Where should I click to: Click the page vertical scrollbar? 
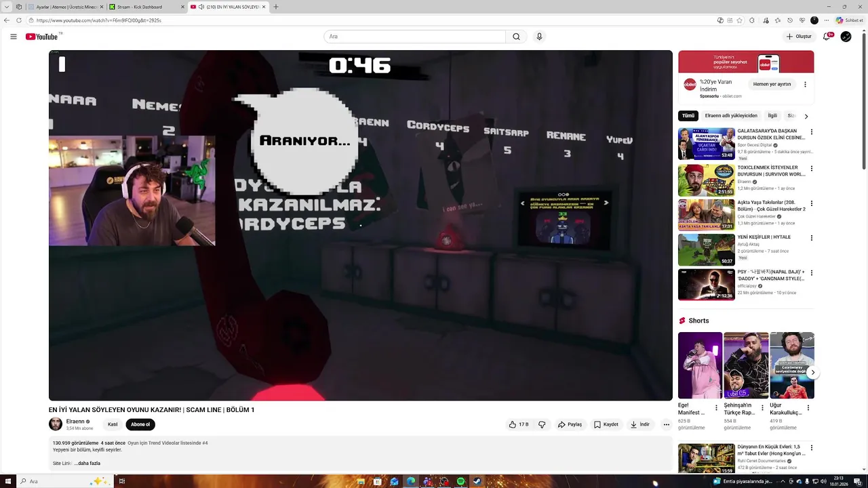tap(864, 100)
